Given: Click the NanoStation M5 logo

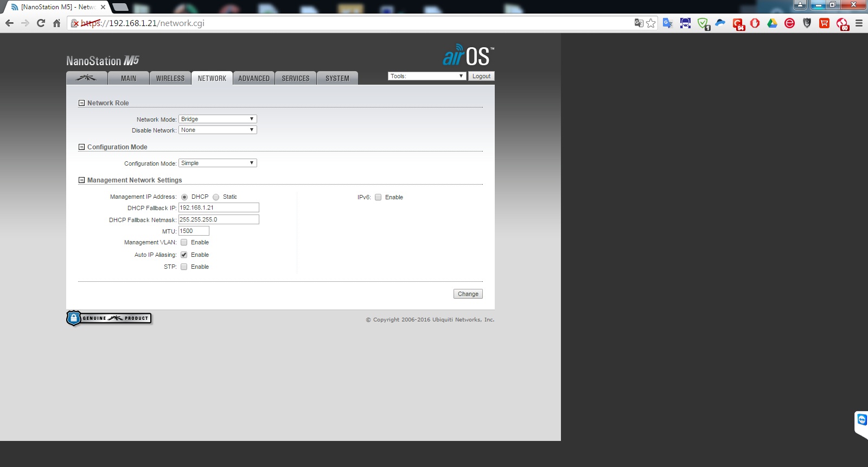Looking at the screenshot, I should click(103, 61).
